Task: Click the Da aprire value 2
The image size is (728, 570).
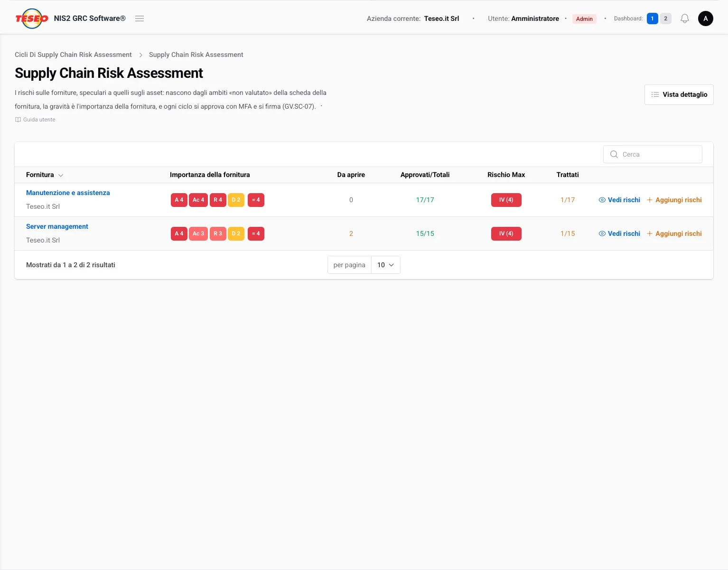Action: point(351,234)
